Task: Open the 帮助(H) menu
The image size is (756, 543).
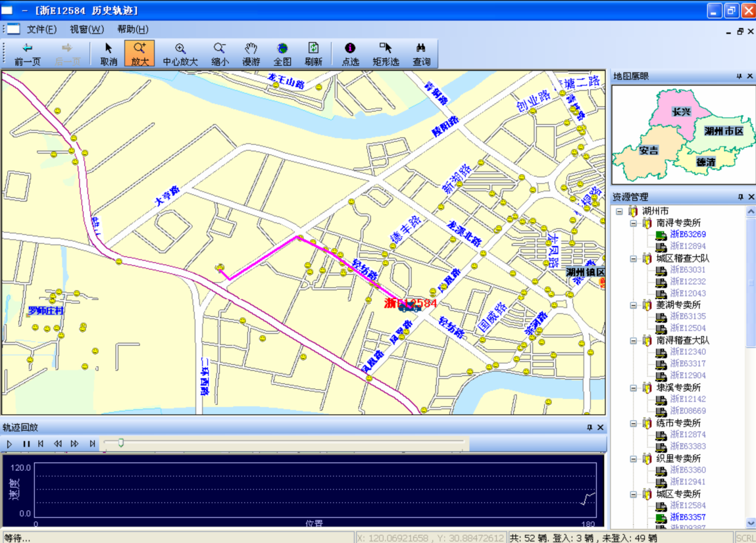Action: [x=132, y=29]
